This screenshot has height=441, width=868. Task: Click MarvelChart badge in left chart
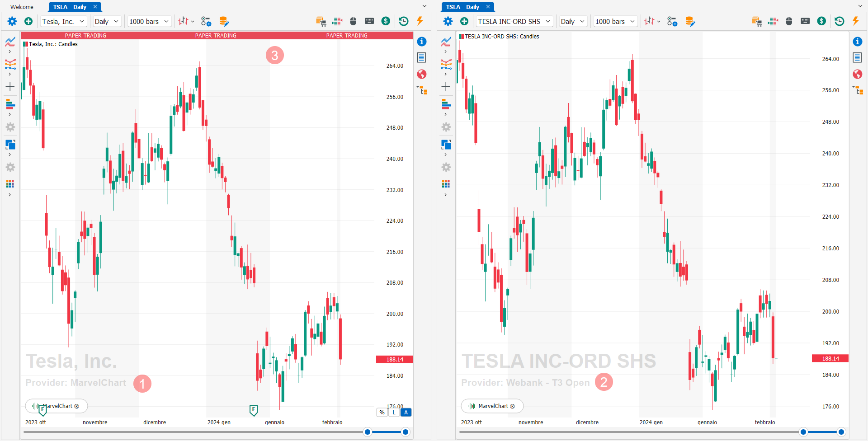57,406
